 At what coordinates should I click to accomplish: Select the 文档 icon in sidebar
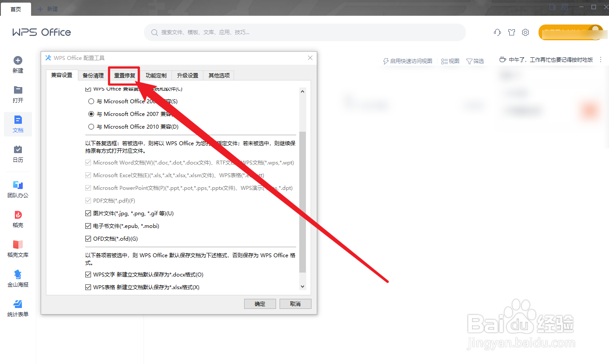(18, 120)
